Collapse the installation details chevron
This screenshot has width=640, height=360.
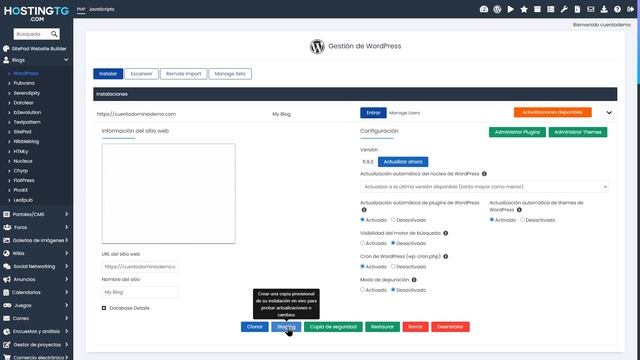pyautogui.click(x=609, y=113)
